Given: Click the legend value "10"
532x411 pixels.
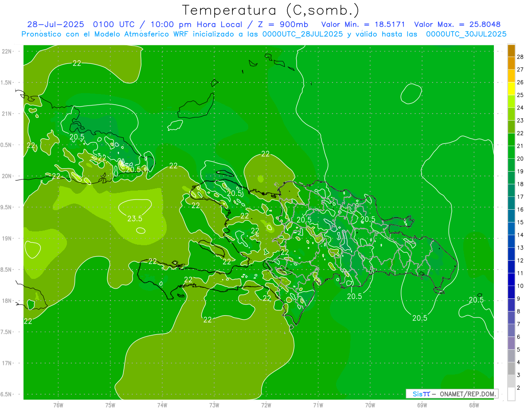Looking at the screenshot, I should click(x=520, y=286).
